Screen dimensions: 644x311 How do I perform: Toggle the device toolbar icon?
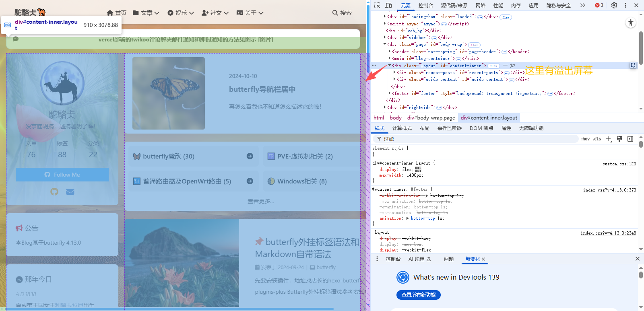(x=388, y=5)
